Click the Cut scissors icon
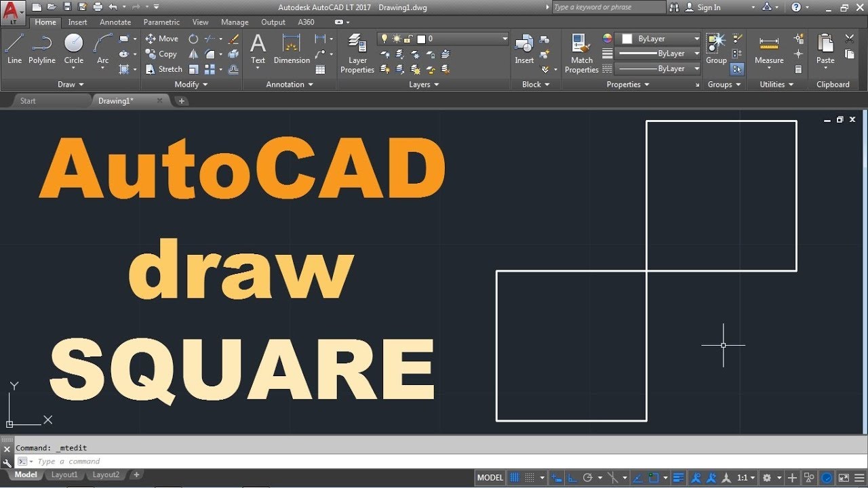 click(850, 39)
